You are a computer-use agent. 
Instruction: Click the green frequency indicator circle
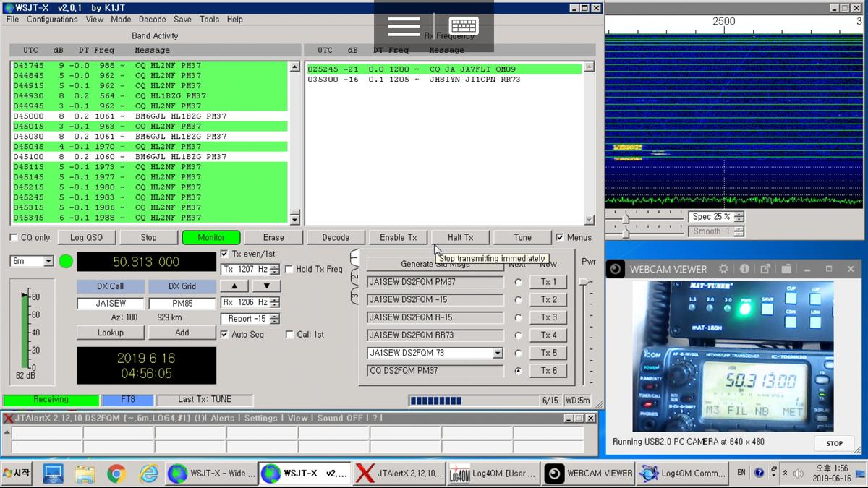coord(66,261)
